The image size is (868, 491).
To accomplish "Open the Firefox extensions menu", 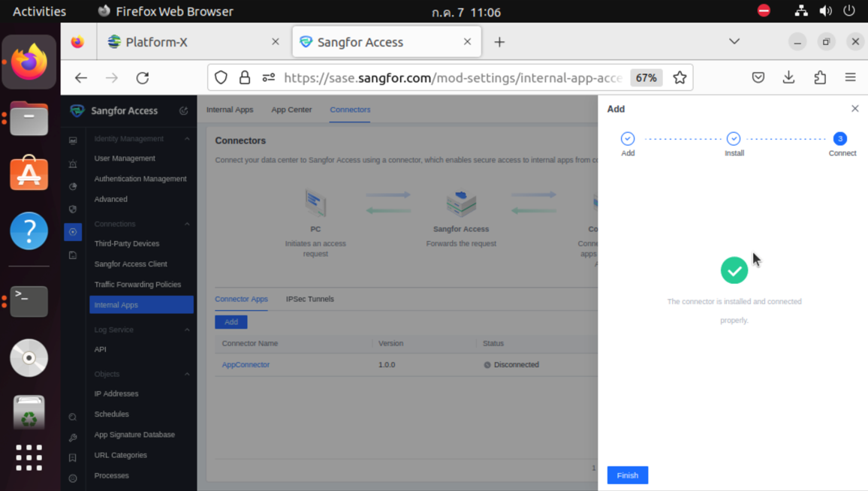I will (x=820, y=78).
